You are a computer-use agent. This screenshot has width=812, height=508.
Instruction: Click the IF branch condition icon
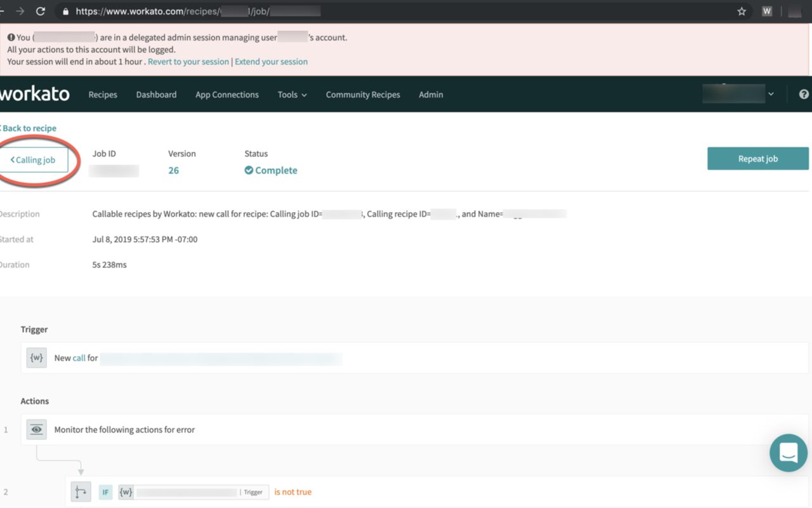81,492
